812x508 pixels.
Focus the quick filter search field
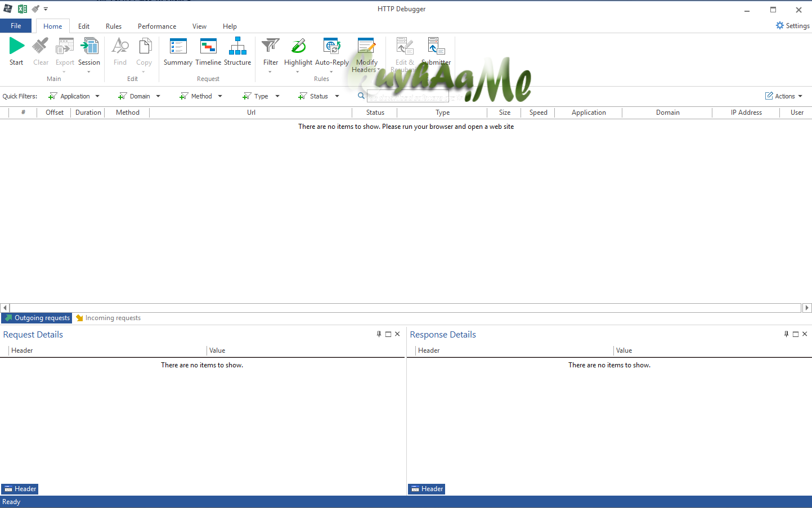tap(408, 96)
